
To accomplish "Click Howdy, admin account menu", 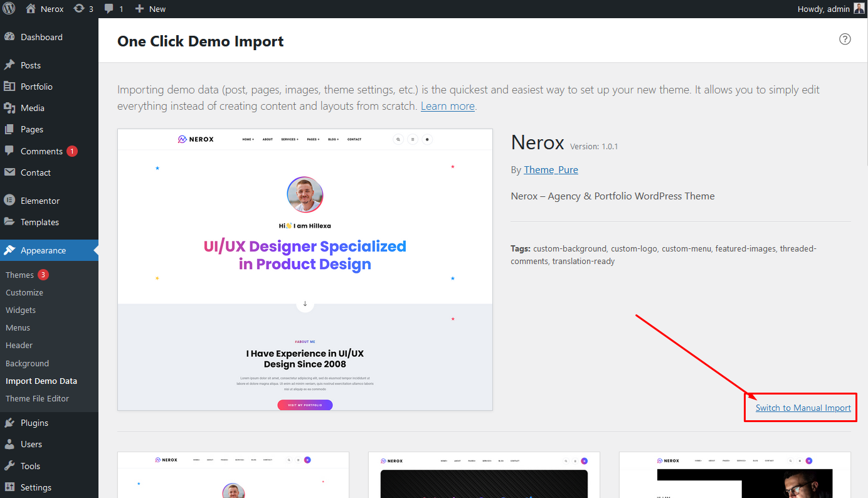I will pos(830,9).
